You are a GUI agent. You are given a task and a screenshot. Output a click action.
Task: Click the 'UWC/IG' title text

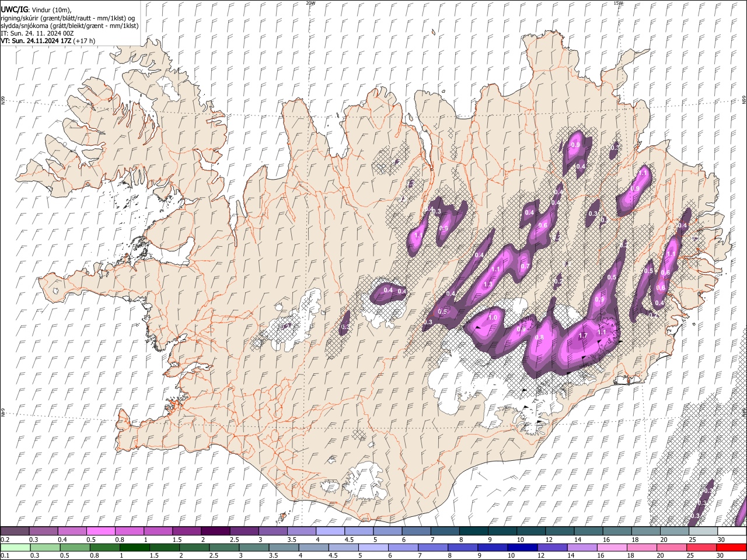pyautogui.click(x=14, y=9)
